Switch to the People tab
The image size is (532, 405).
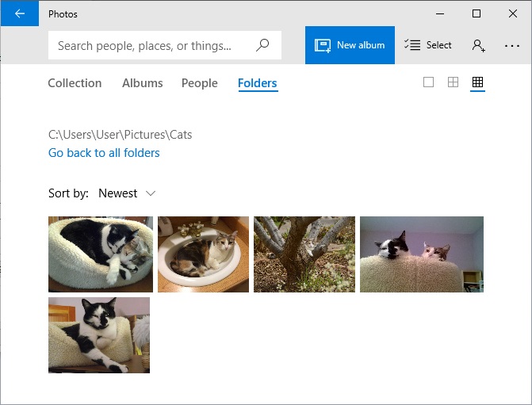click(200, 83)
